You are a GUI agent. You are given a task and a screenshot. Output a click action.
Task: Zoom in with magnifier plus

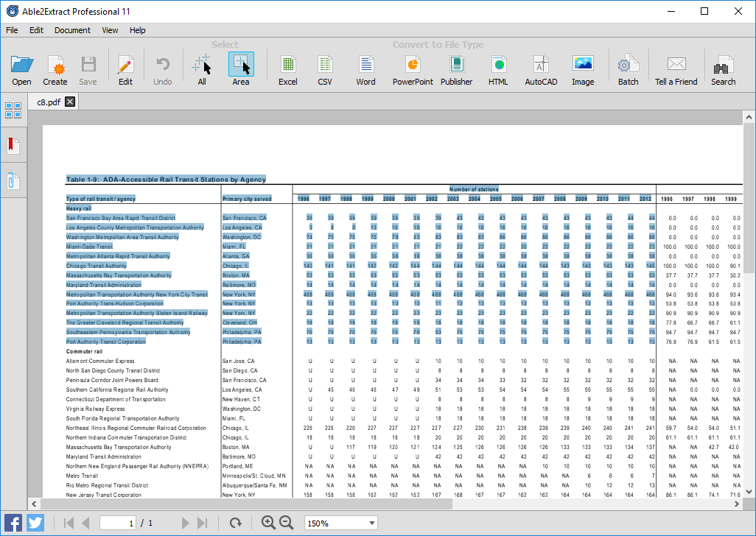(x=268, y=523)
